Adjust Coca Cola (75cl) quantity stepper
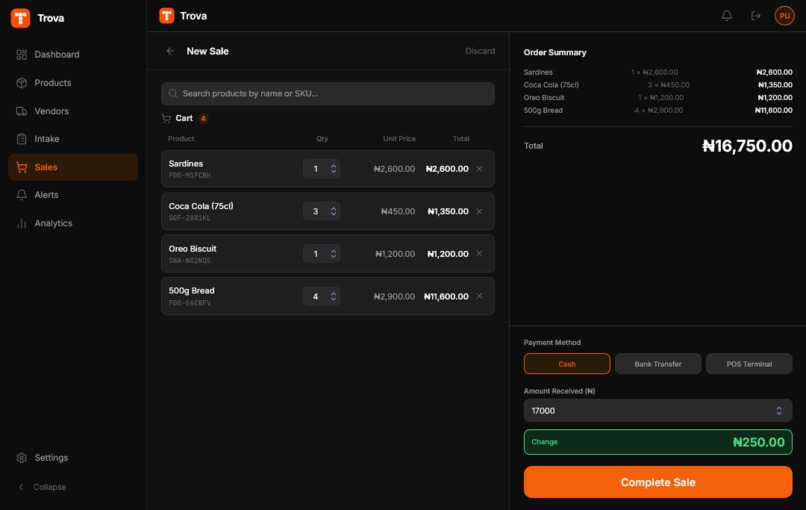Screen dimensions: 806x510 (334, 211)
